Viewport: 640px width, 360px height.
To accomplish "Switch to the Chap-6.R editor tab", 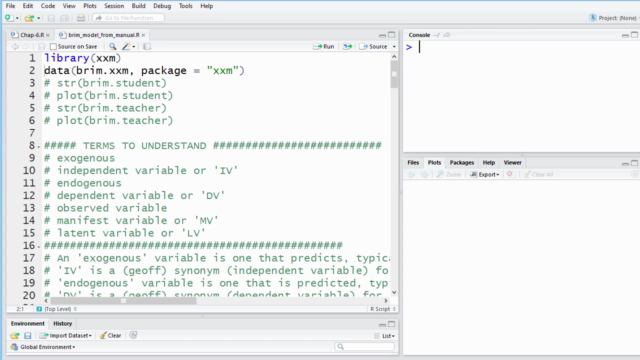I will click(29, 35).
